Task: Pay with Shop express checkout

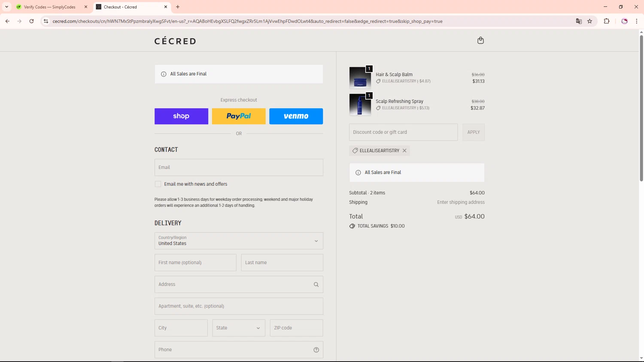Action: click(x=181, y=116)
